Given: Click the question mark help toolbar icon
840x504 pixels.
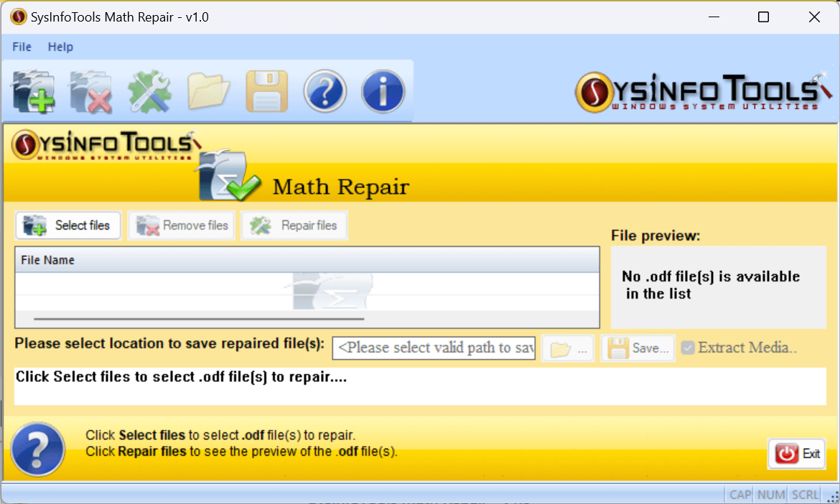Looking at the screenshot, I should pyautogui.click(x=325, y=92).
